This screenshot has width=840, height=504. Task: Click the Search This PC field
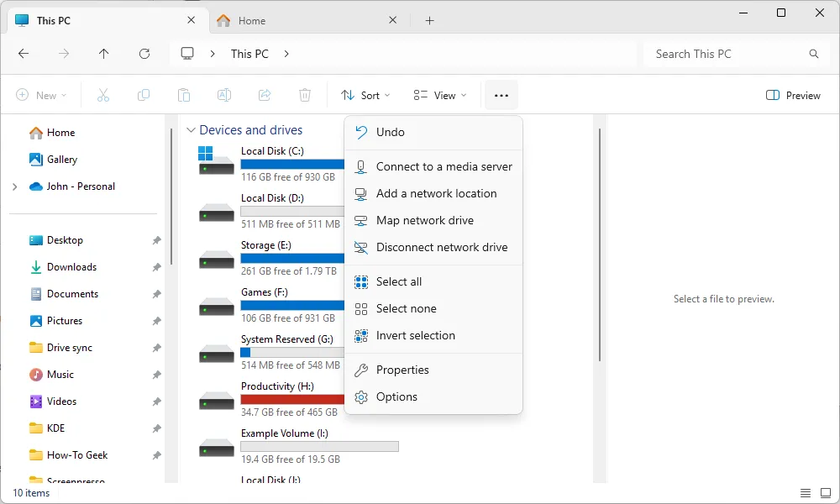(x=736, y=54)
